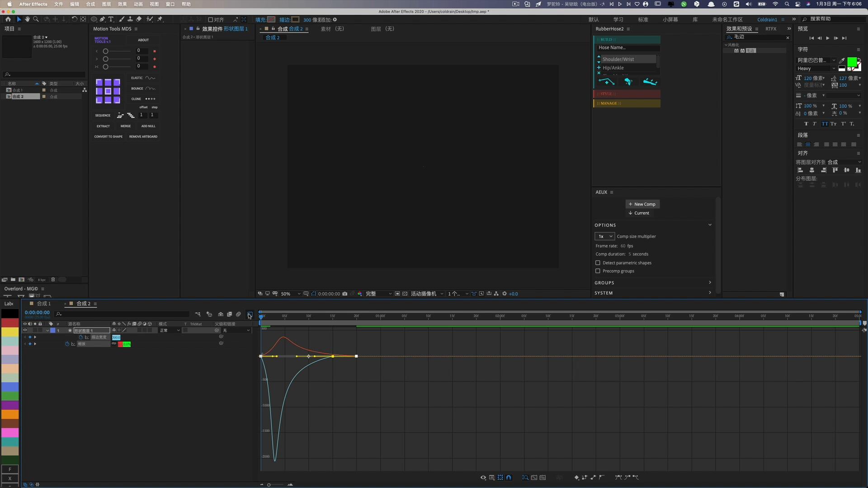Apply Easy Ease to keyframes
The height and width of the screenshot is (488, 868).
pos(618,477)
